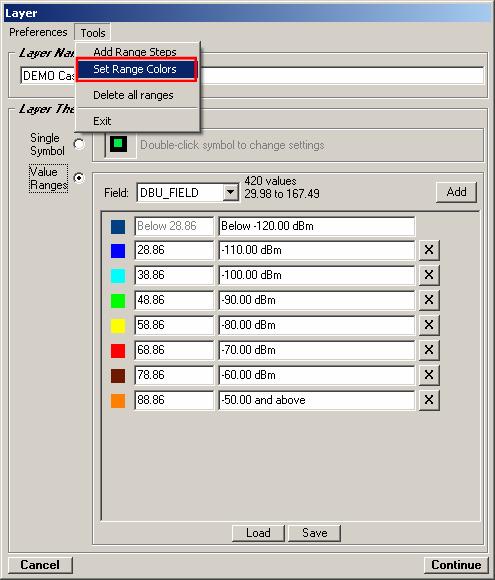Click the Load button

(x=258, y=533)
